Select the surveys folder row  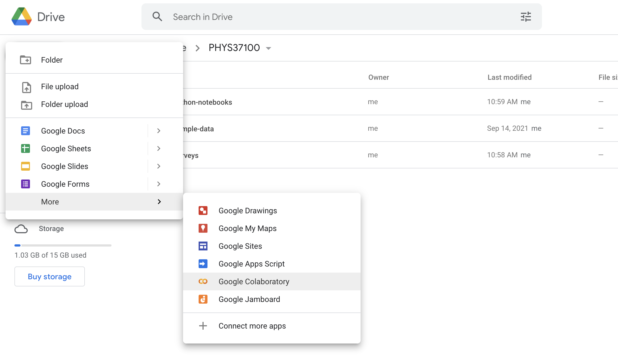(x=401, y=155)
